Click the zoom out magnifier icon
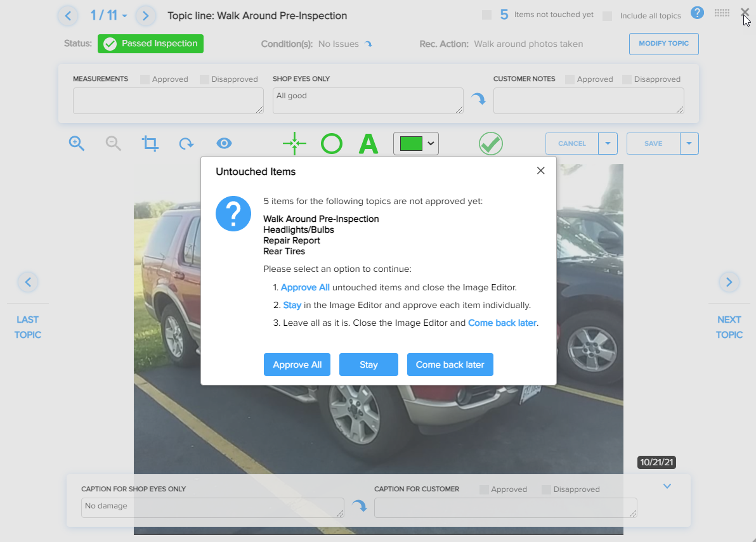The height and width of the screenshot is (542, 756). point(114,143)
